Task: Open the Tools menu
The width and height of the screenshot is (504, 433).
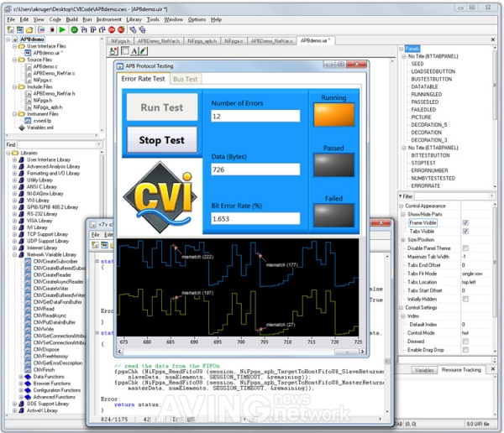Action: (153, 19)
